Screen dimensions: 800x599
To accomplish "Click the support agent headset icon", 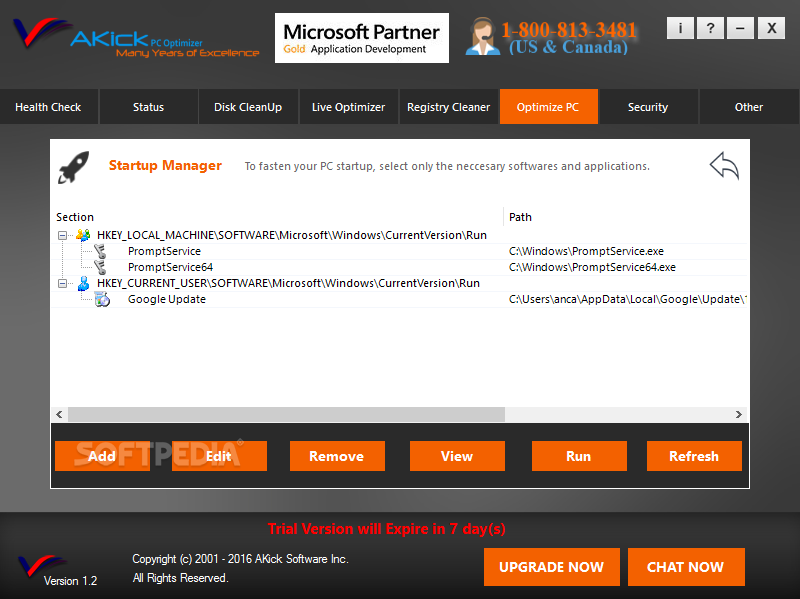I will coord(482,37).
